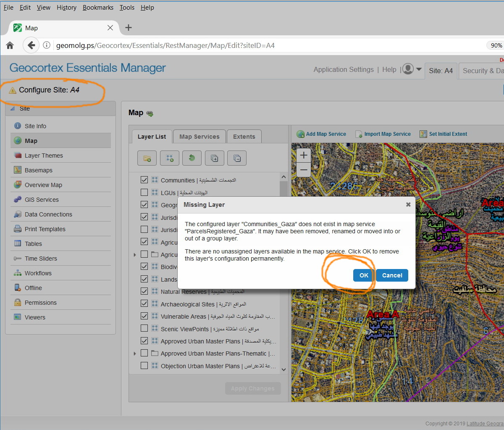Expand the Agricu... group layer folder

(135, 255)
